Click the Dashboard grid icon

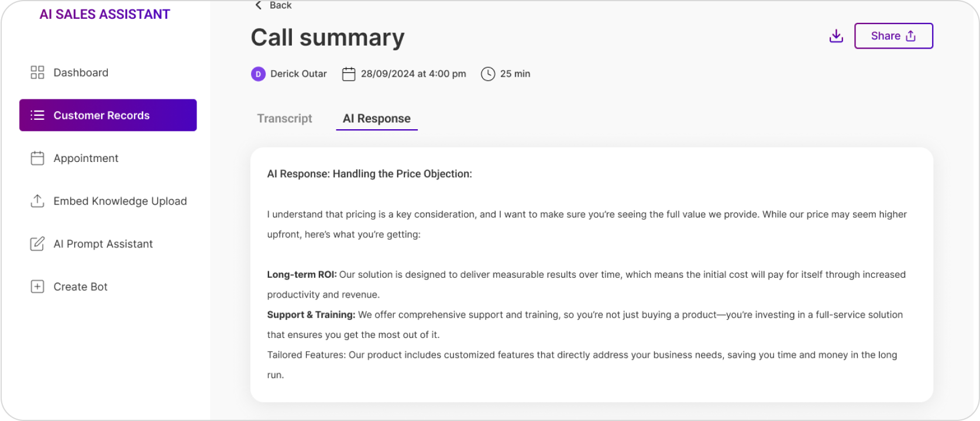coord(37,73)
